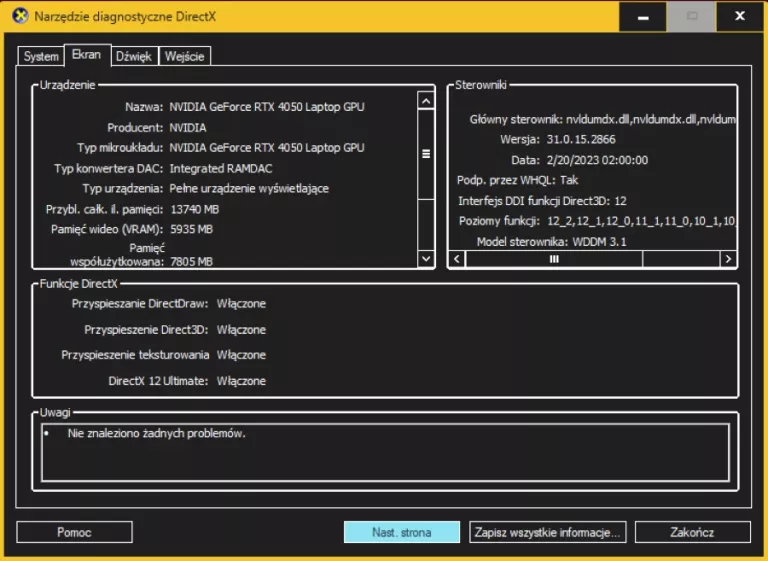Click the Pomoc button

pyautogui.click(x=74, y=532)
